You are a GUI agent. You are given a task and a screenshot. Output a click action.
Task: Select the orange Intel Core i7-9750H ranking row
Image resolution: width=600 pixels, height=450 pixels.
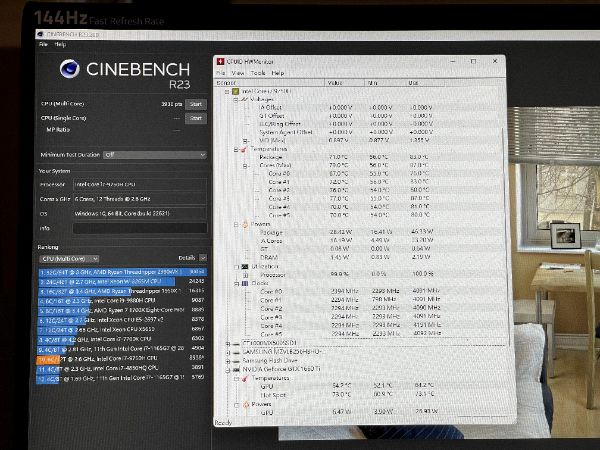pos(122,359)
